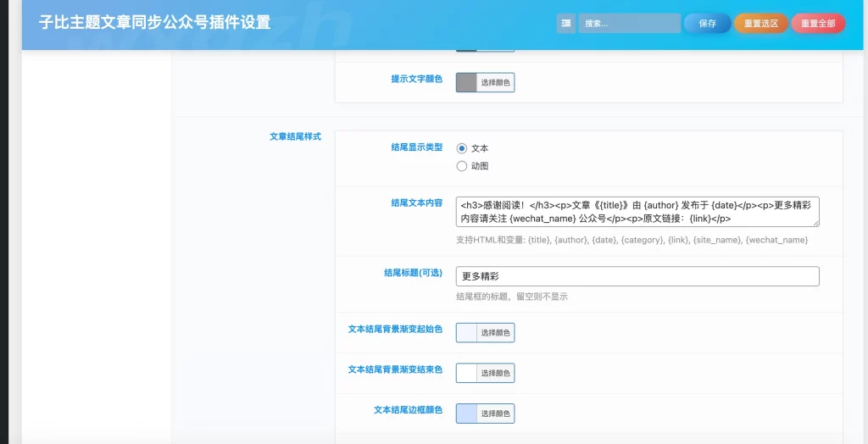
Task: Open 选择颜色 for 文本结尾边框颜色
Action: pyautogui.click(x=496, y=413)
